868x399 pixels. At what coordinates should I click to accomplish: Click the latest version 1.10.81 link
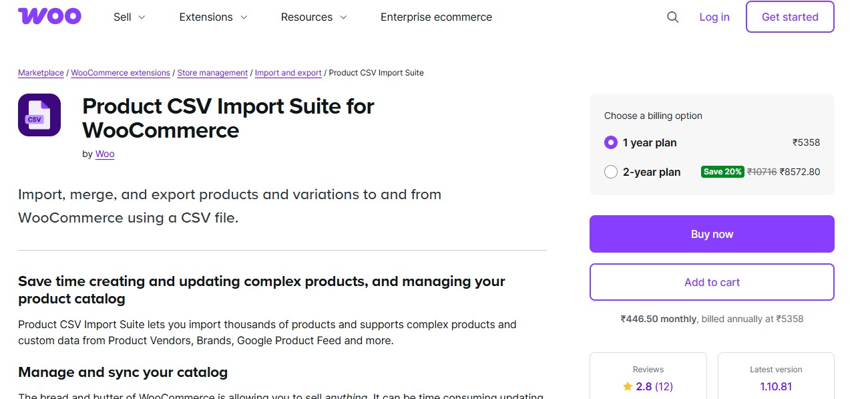(x=776, y=386)
